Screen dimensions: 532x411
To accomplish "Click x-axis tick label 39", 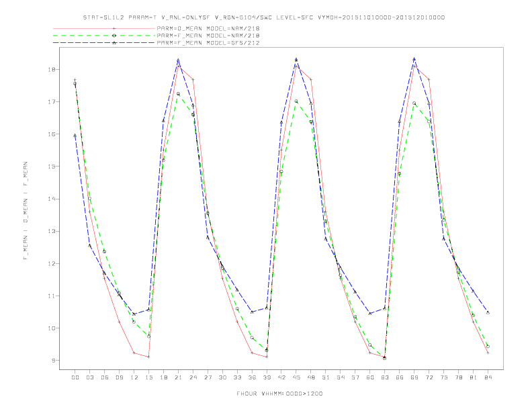I will click(267, 377).
